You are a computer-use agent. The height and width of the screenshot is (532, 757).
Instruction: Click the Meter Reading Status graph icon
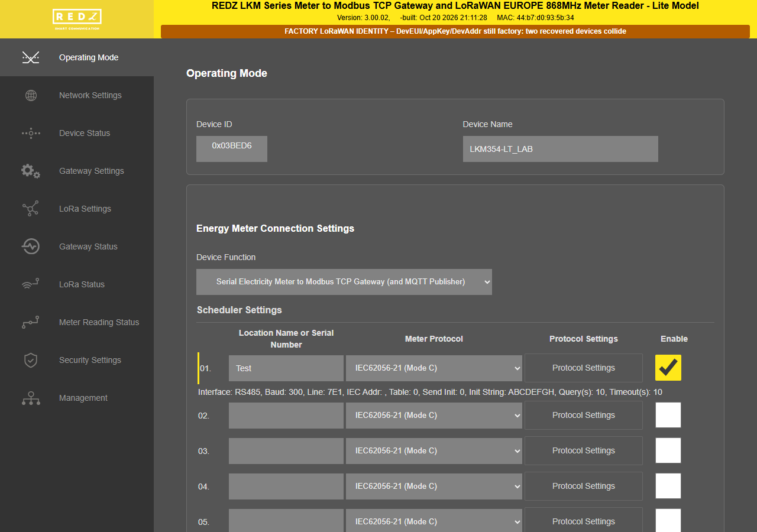coord(31,322)
